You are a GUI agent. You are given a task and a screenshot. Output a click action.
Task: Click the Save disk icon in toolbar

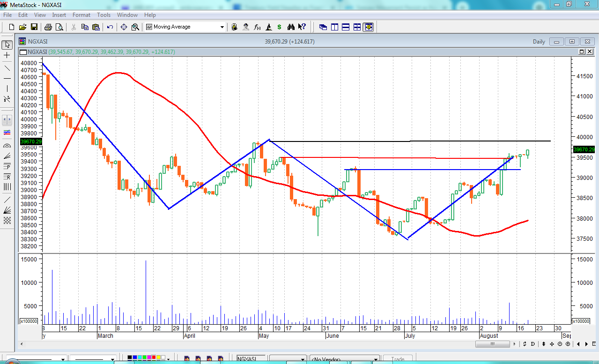(34, 27)
